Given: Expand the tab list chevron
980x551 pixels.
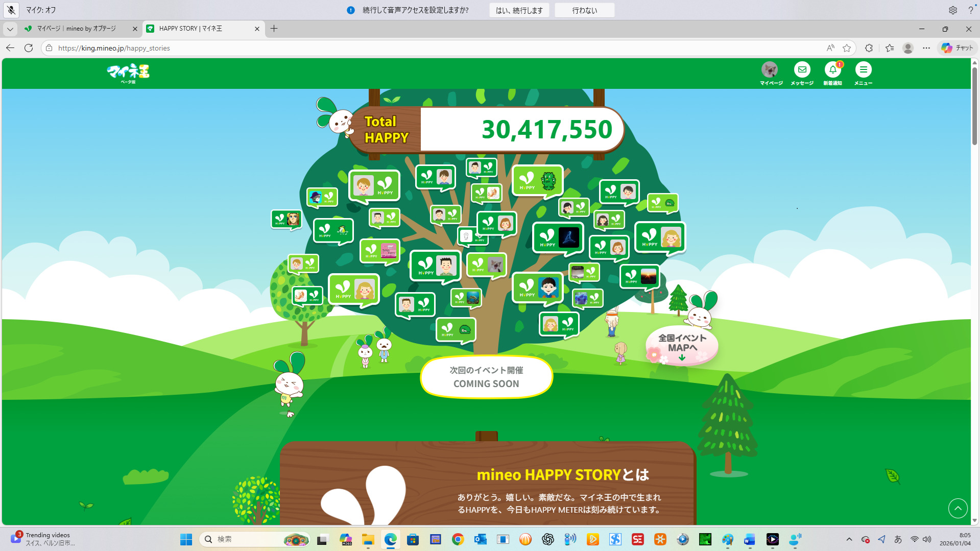Looking at the screenshot, I should click(10, 29).
